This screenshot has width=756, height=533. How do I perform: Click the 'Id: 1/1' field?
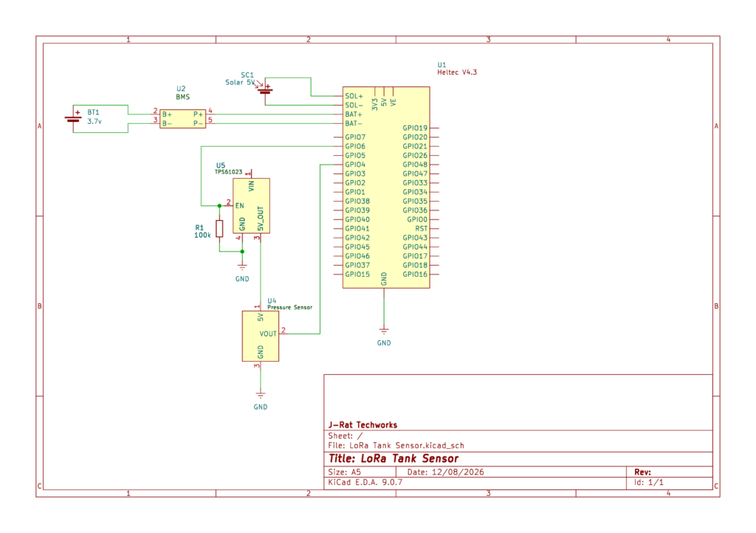[649, 482]
